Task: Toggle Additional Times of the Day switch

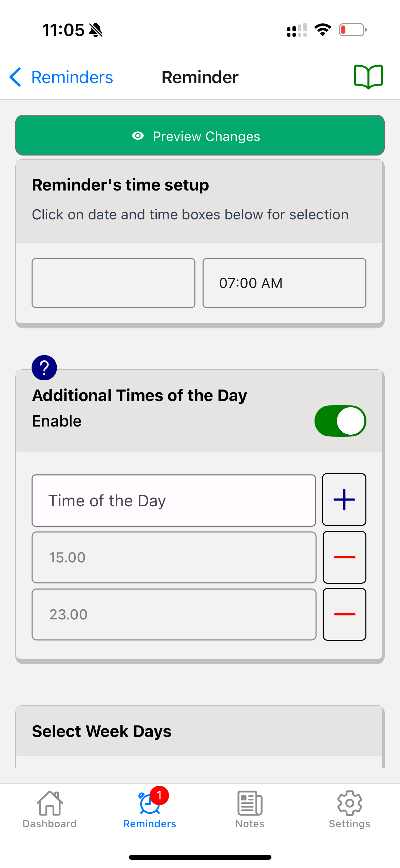Action: 340,421
